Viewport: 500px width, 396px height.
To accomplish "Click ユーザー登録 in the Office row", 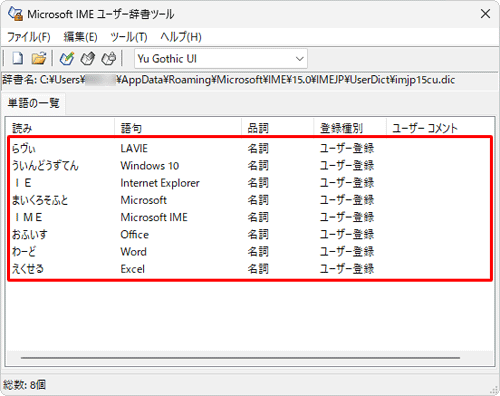I will (x=347, y=235).
